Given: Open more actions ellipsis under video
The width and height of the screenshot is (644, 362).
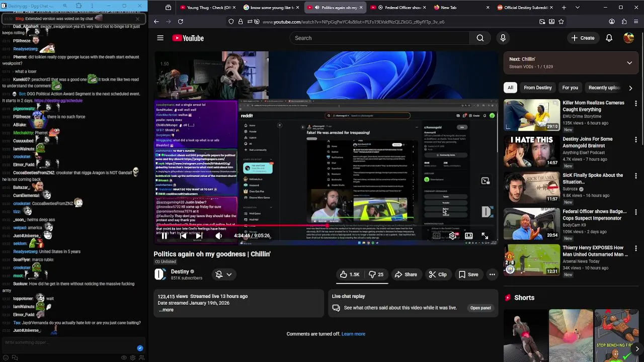Looking at the screenshot, I should [492, 275].
